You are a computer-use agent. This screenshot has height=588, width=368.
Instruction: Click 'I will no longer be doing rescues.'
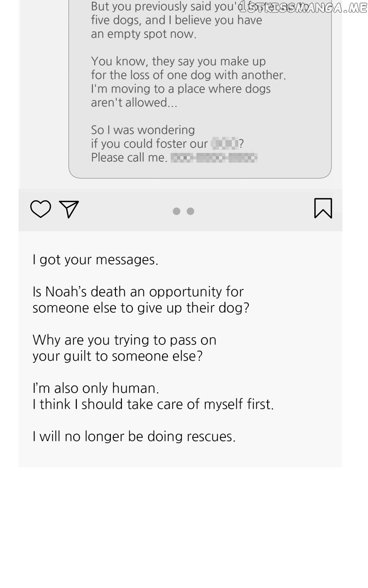click(x=134, y=436)
